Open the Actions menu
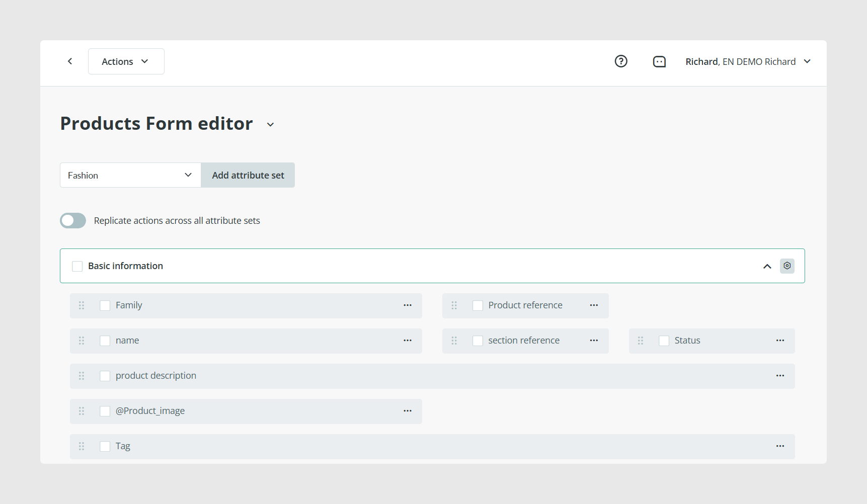The width and height of the screenshot is (867, 504). point(126,61)
